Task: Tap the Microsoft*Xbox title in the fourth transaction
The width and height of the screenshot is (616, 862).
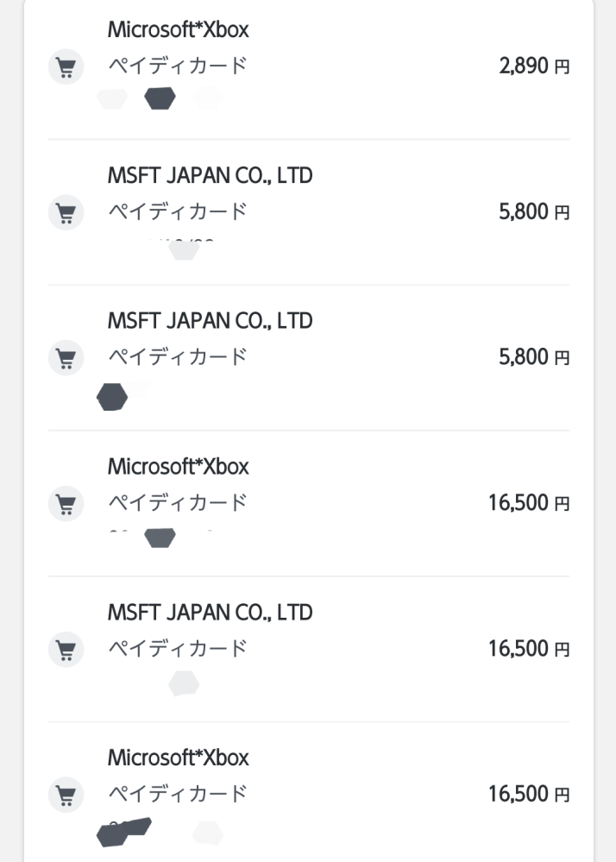Action: click(177, 467)
